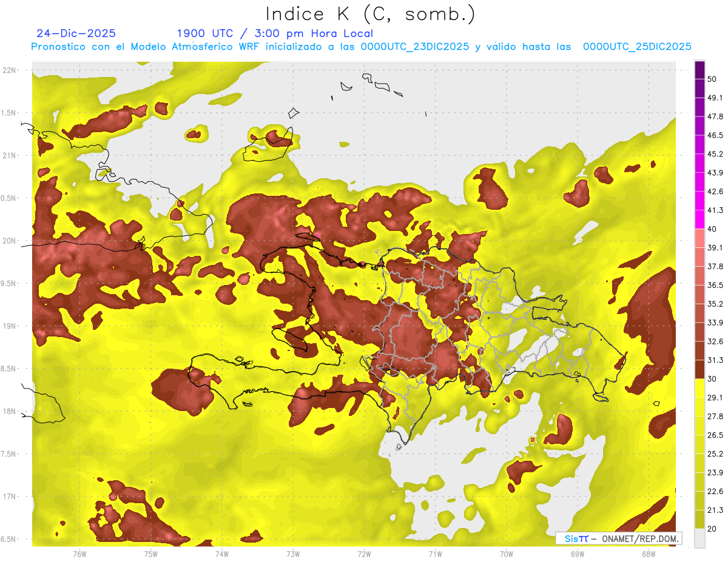The width and height of the screenshot is (728, 562).
Task: Click the color scale label "50"
Action: tap(713, 79)
